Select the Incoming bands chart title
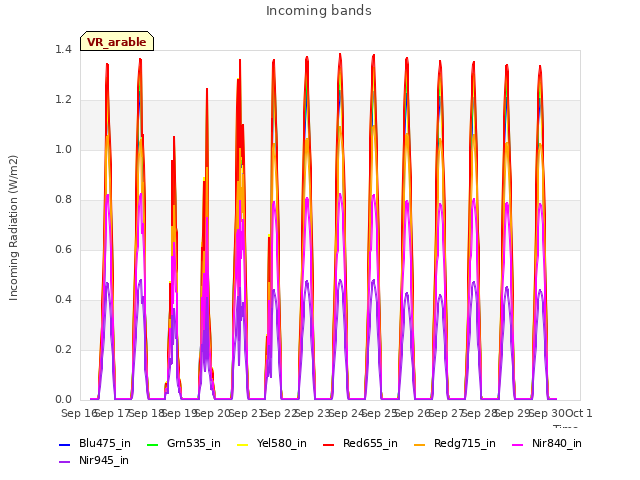Viewport: 640px width, 480px height. [x=319, y=11]
